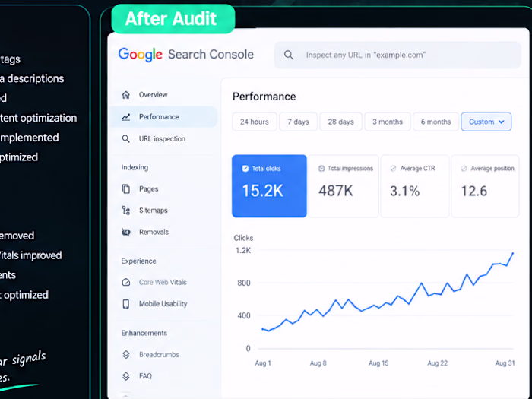Click the After Audit green badge
The width and height of the screenshot is (532, 399).
point(173,19)
